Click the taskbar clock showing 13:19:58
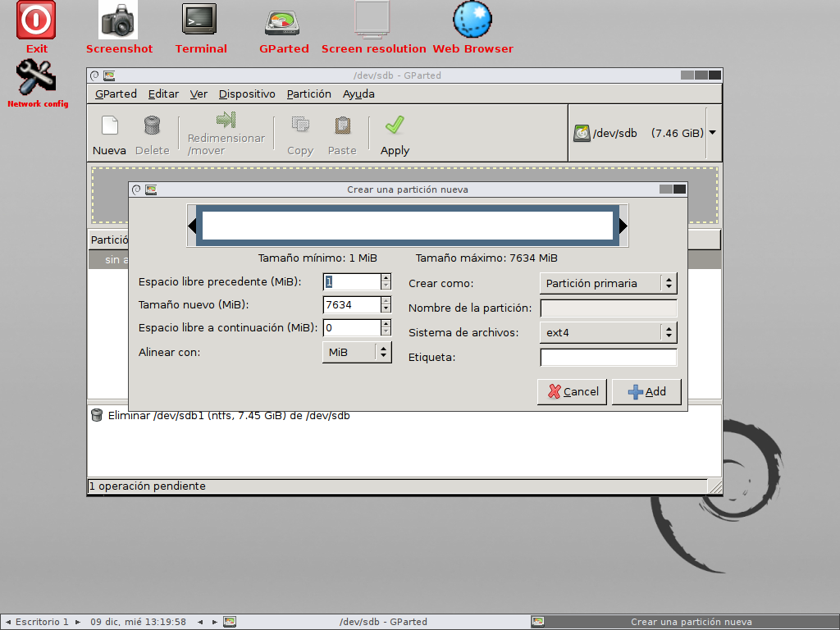840x630 pixels. tap(138, 622)
